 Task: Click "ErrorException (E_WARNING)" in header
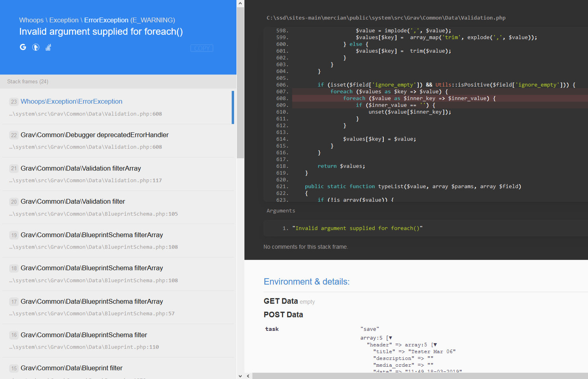pyautogui.click(x=129, y=20)
